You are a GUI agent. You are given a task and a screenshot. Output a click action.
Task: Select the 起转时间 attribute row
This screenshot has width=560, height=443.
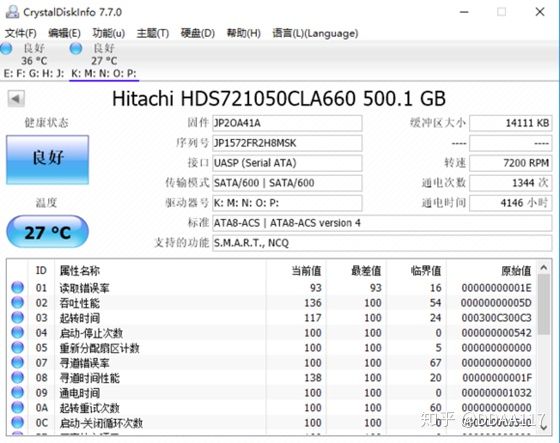tap(271, 318)
